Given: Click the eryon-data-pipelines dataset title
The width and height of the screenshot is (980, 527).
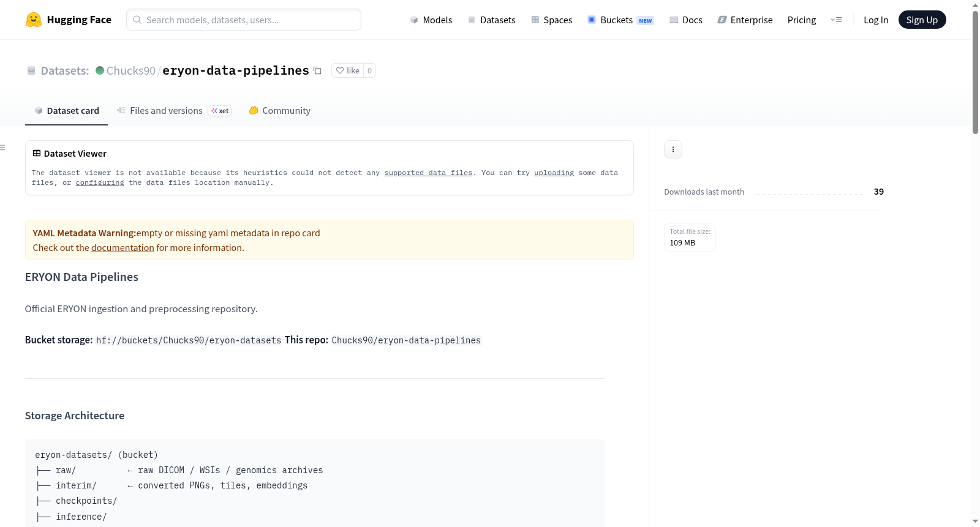Looking at the screenshot, I should (x=236, y=70).
